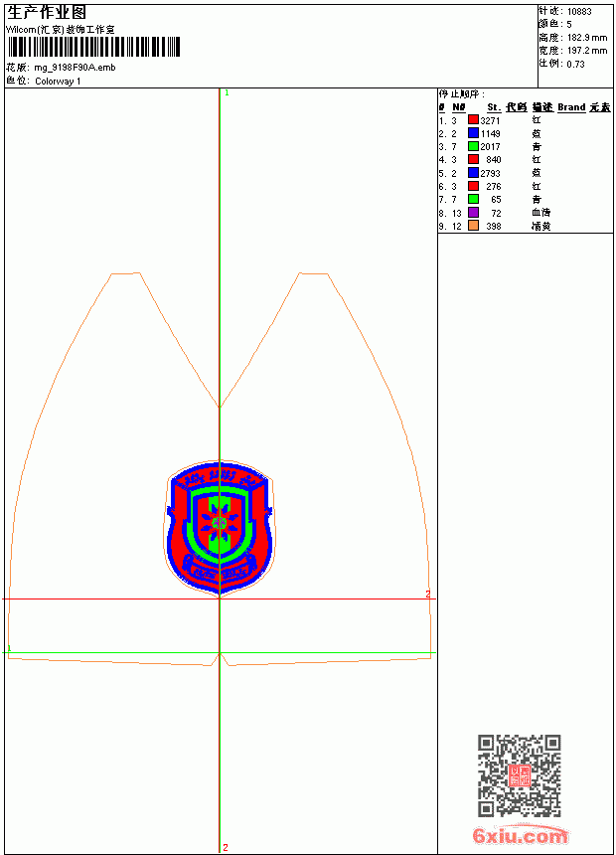This screenshot has height=855, width=616.
Task: Click the red swatch in stop row 1
Action: click(x=473, y=120)
